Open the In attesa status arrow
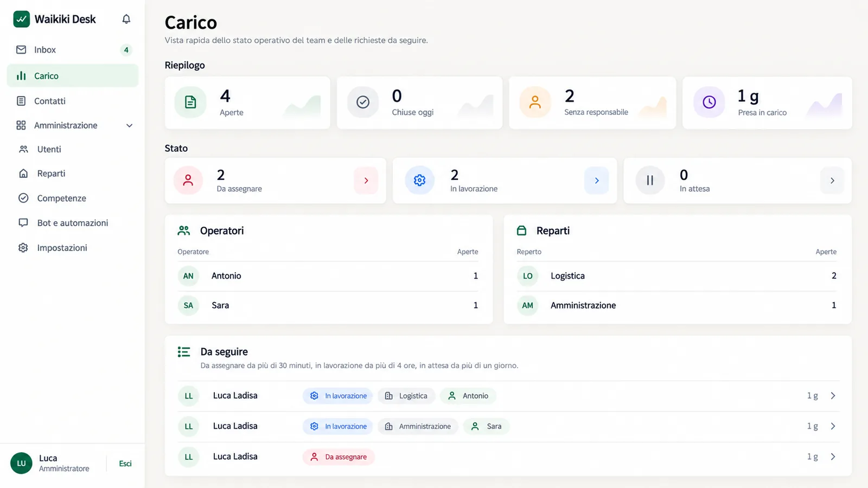868x488 pixels. [x=832, y=181]
